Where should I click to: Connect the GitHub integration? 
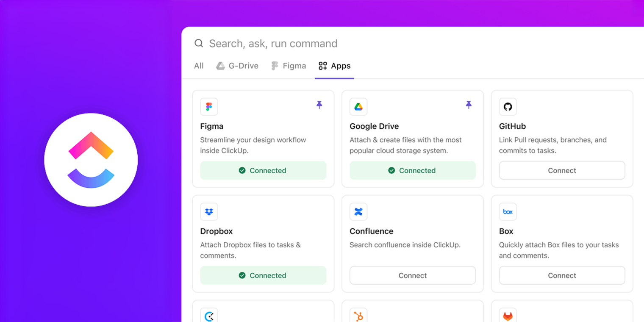click(562, 170)
